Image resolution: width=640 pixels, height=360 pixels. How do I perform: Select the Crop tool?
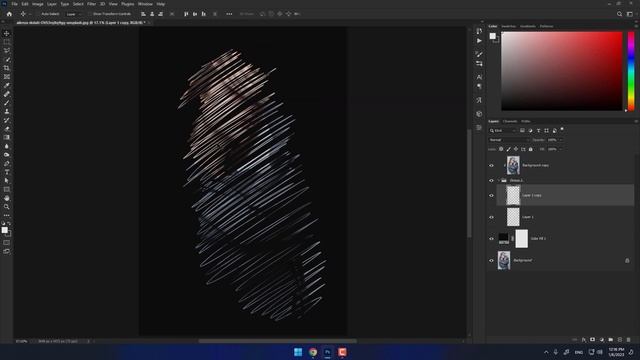tap(7, 68)
